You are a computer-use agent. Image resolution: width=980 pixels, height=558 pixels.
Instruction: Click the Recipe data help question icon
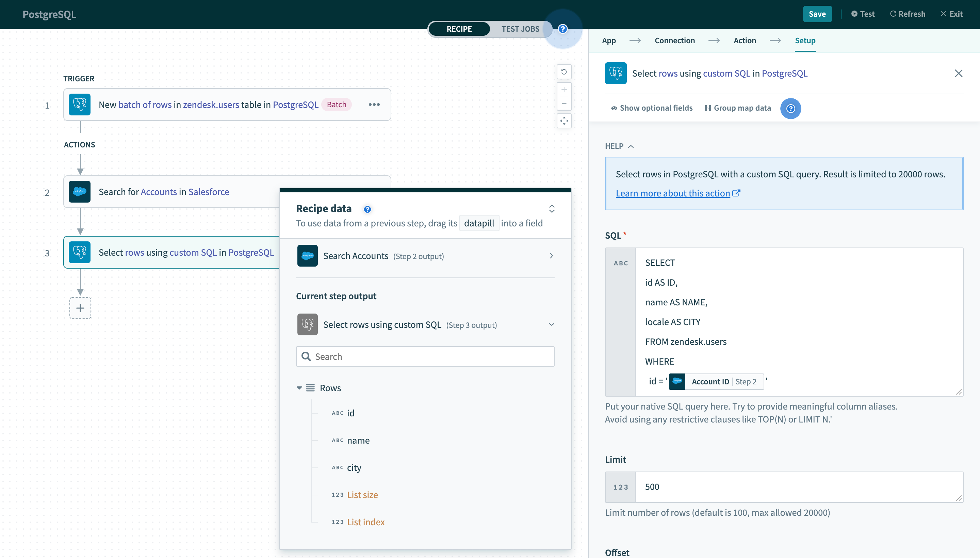[367, 209]
